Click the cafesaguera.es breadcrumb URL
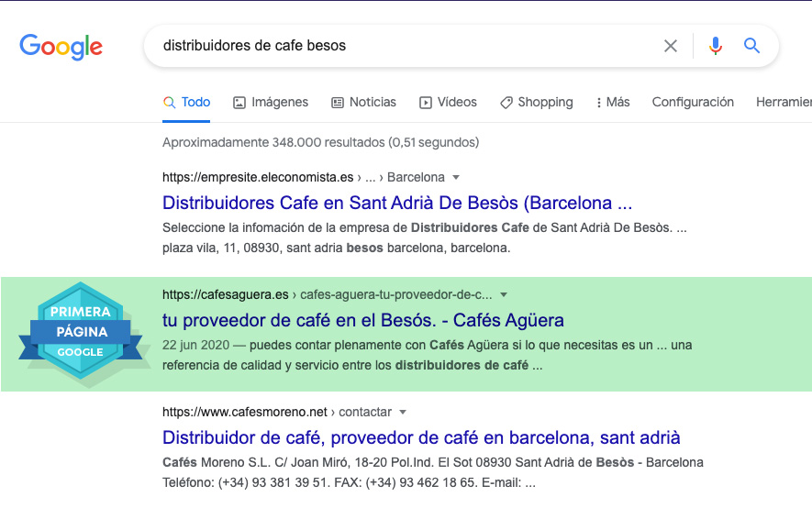Screen dimensions: 812x519 [x=328, y=295]
